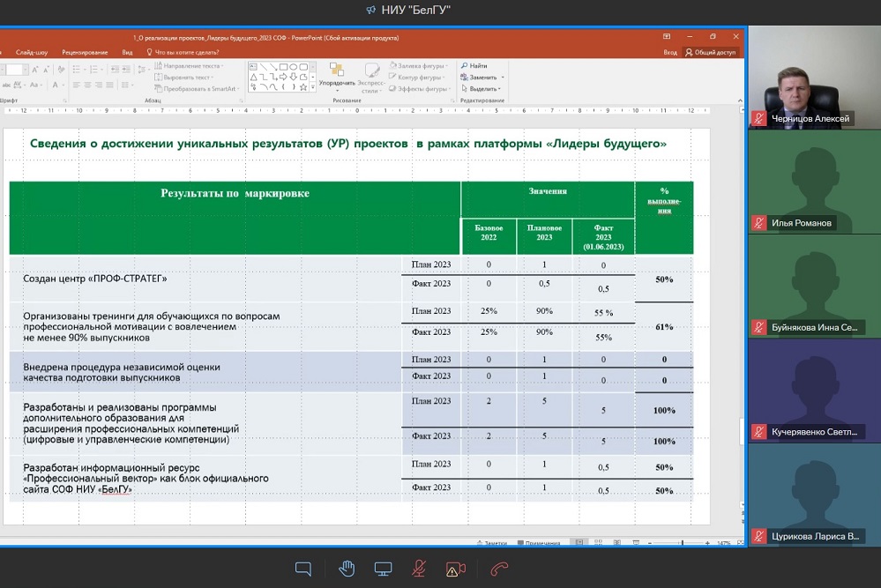The width and height of the screenshot is (881, 588).
Task: Adjust the zoom slider in the status bar
Action: click(682, 543)
